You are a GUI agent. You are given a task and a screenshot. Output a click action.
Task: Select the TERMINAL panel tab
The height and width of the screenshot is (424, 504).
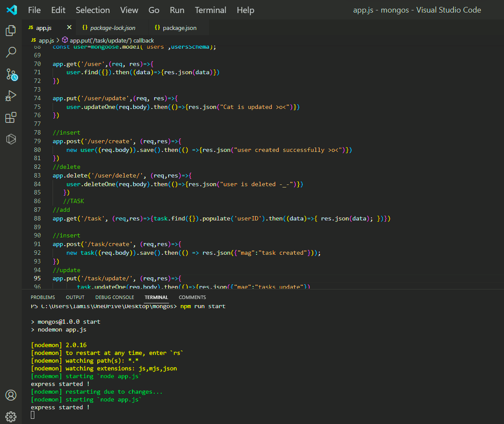156,297
